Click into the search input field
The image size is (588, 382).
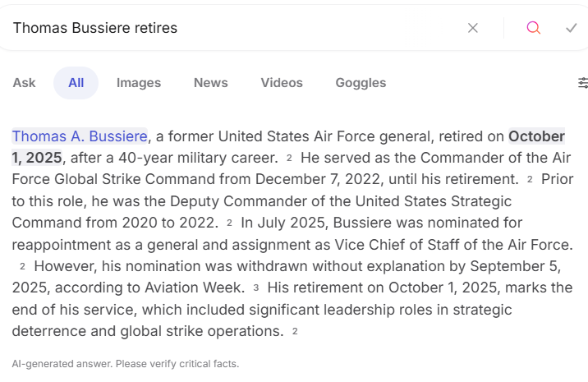[x=230, y=28]
